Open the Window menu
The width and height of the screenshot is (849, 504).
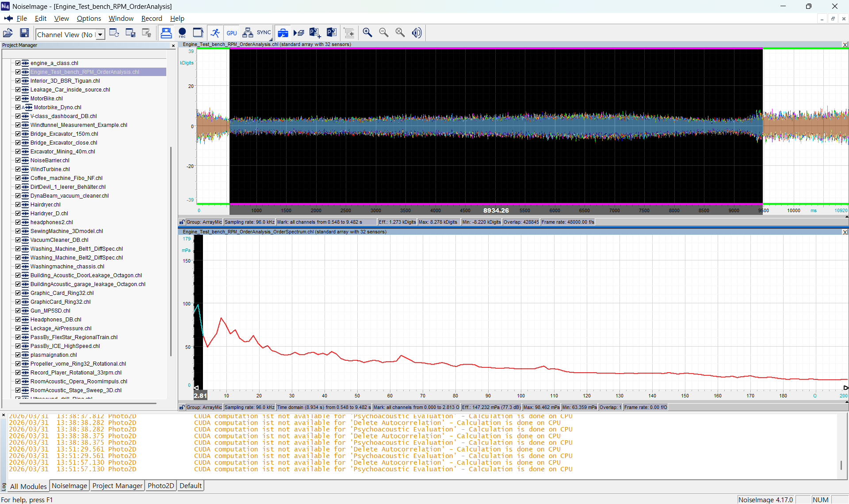coord(121,19)
